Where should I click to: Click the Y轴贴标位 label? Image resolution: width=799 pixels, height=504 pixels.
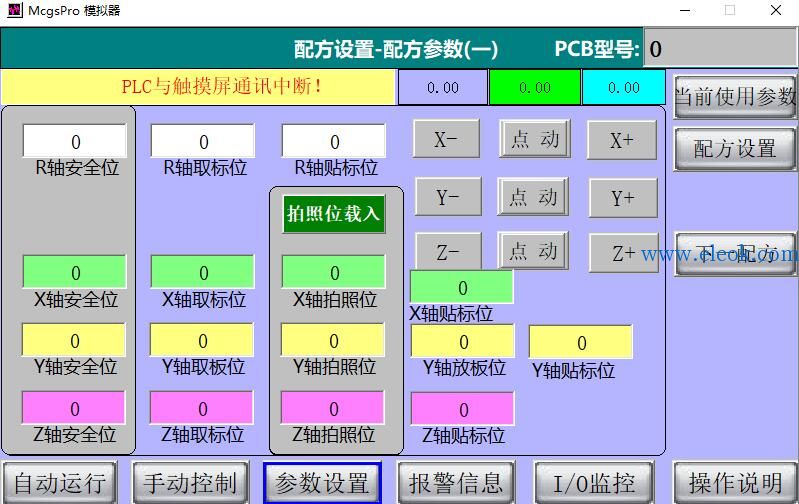pyautogui.click(x=573, y=370)
